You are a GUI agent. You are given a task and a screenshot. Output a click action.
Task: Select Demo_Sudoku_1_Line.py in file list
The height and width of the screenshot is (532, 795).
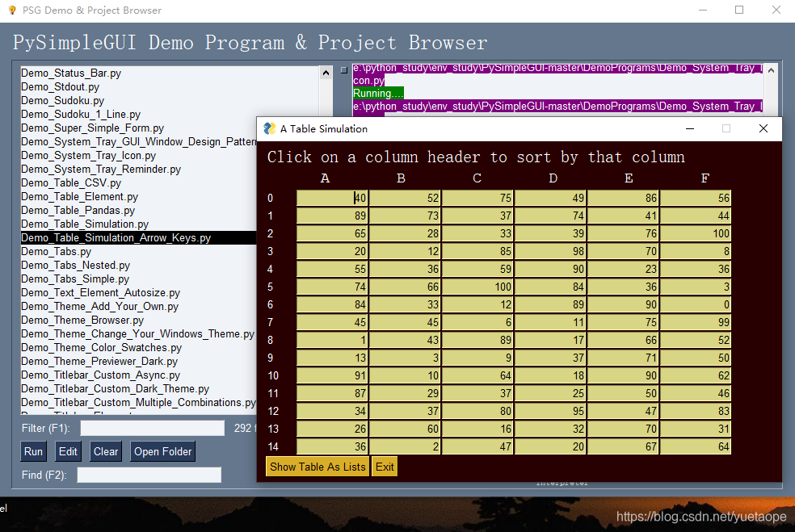click(81, 114)
